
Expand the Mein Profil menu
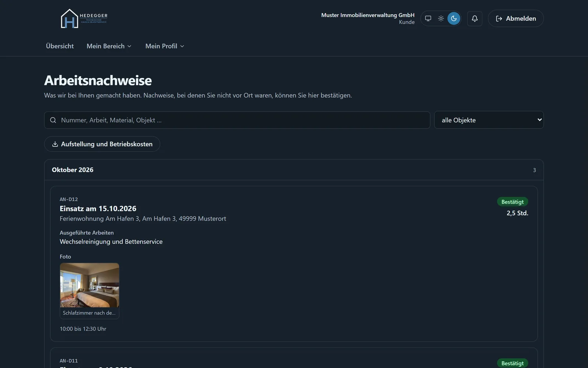pos(165,46)
